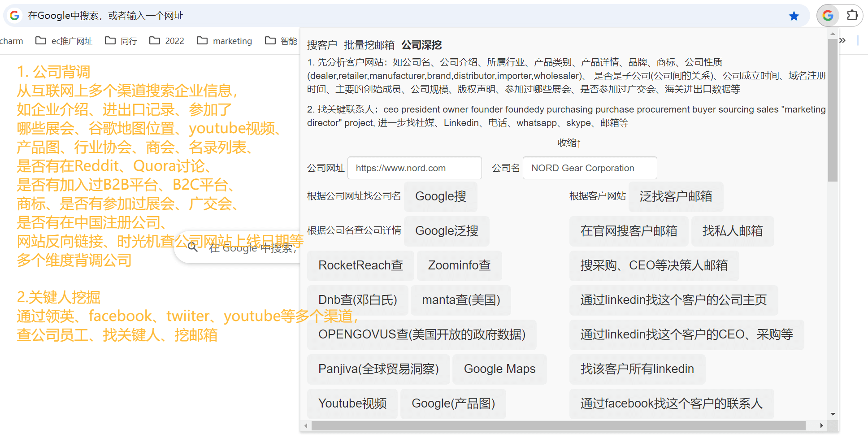
Task: Click popup scrollbar up arrow
Action: (x=833, y=34)
